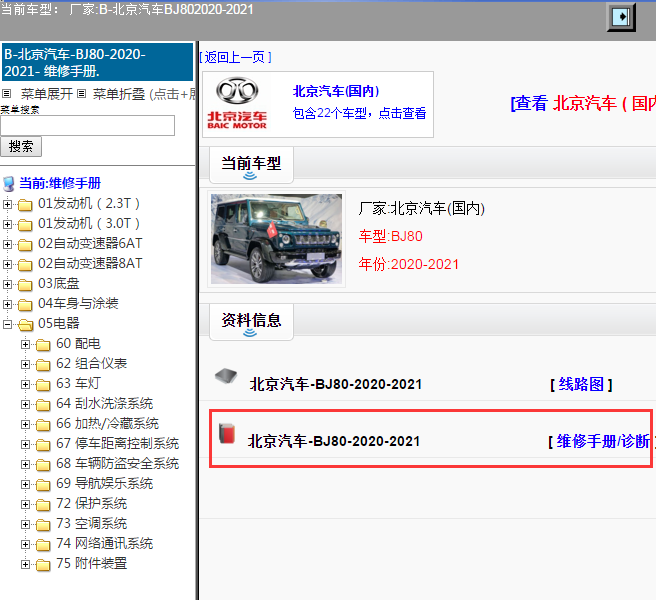Click the 查看 北京汽车 header link

coord(583,103)
